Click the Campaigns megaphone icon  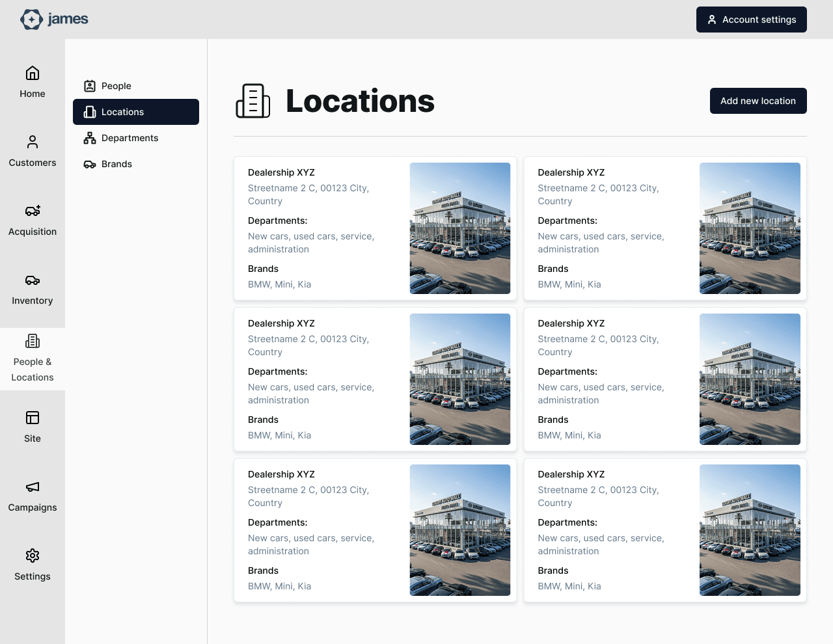point(33,487)
